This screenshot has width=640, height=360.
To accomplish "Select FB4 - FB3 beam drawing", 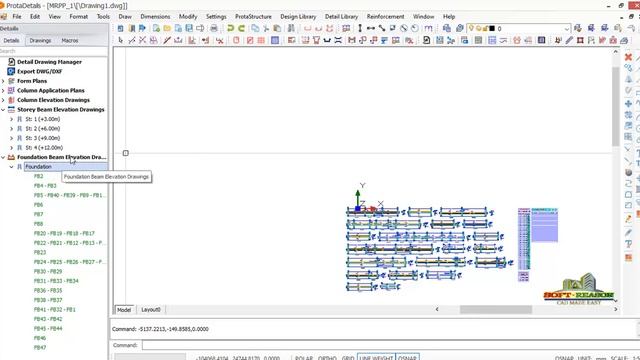I will [x=45, y=186].
